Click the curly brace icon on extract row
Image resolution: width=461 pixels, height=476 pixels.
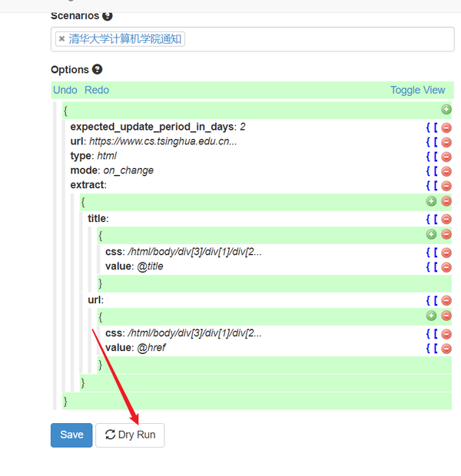[x=428, y=186]
